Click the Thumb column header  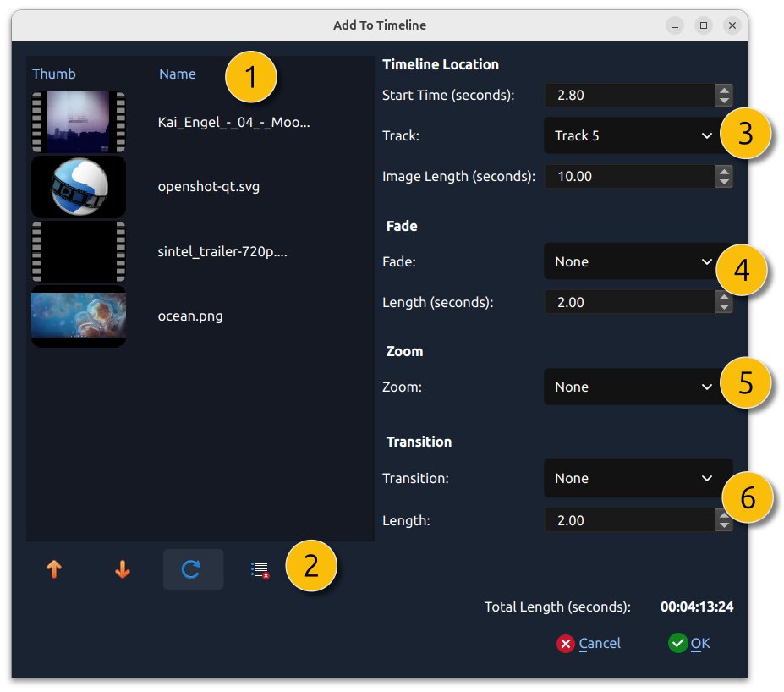tap(54, 74)
